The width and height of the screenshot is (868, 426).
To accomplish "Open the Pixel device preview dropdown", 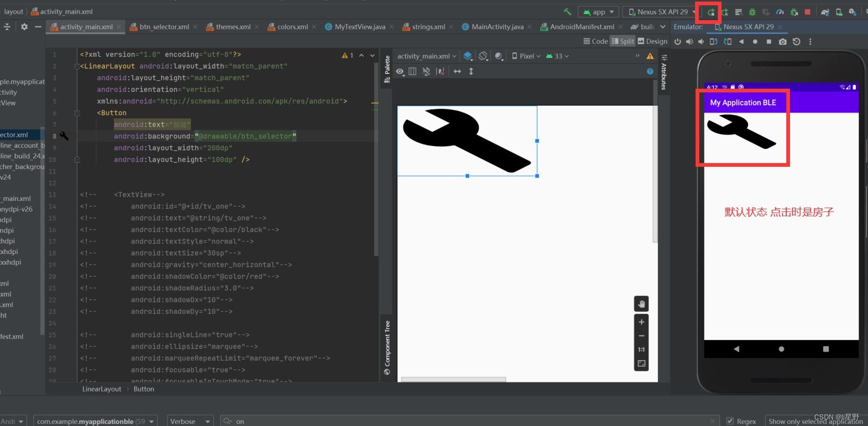I will (x=526, y=56).
